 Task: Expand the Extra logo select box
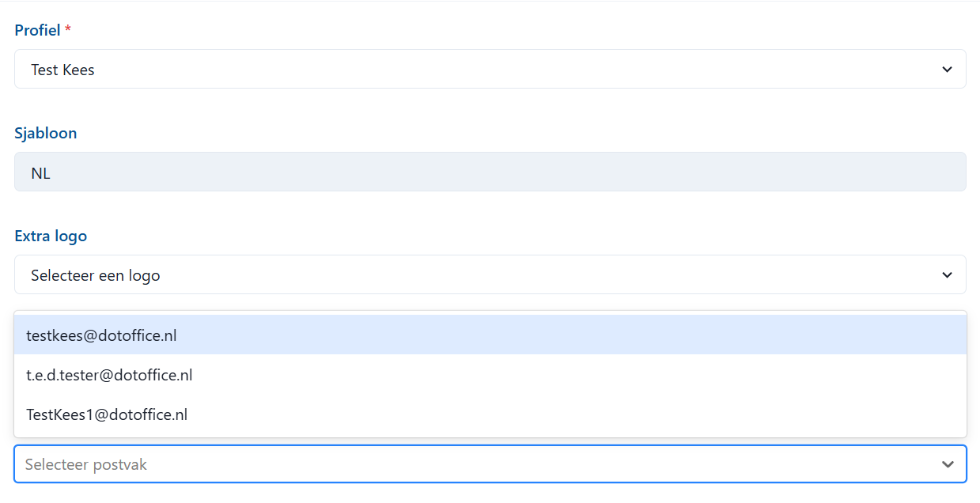coord(490,275)
